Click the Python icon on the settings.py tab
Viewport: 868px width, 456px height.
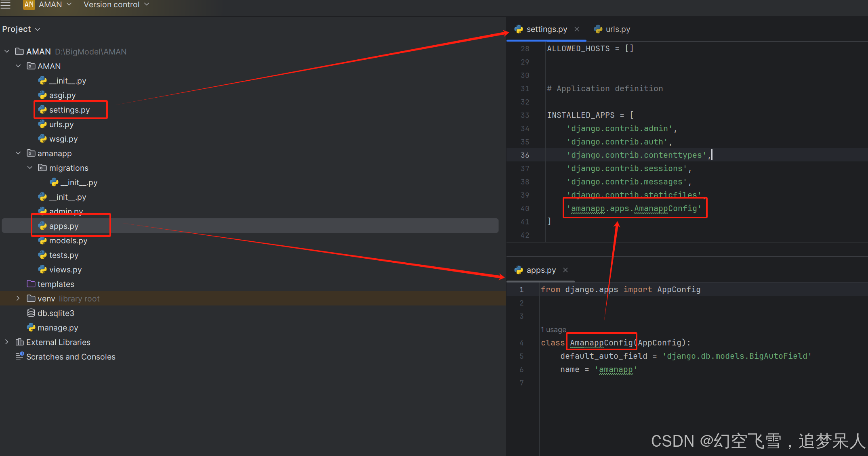518,29
